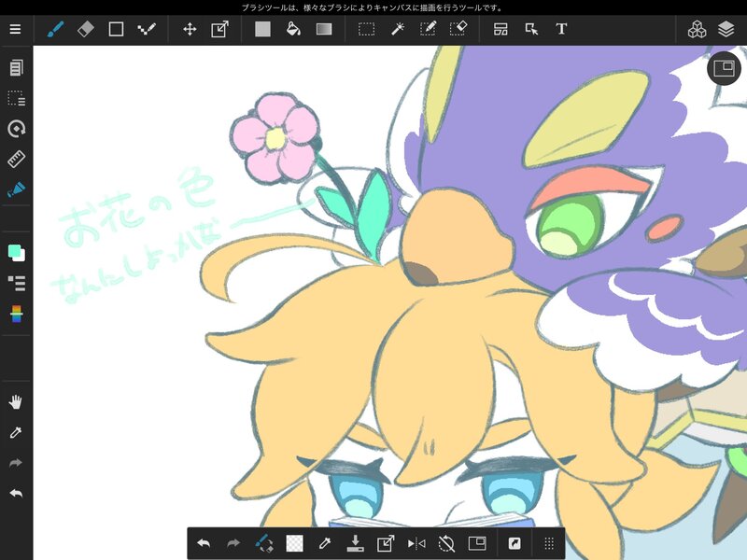Image resolution: width=747 pixels, height=560 pixels.
Task: Select the Eraser tool
Action: pyautogui.click(x=86, y=30)
